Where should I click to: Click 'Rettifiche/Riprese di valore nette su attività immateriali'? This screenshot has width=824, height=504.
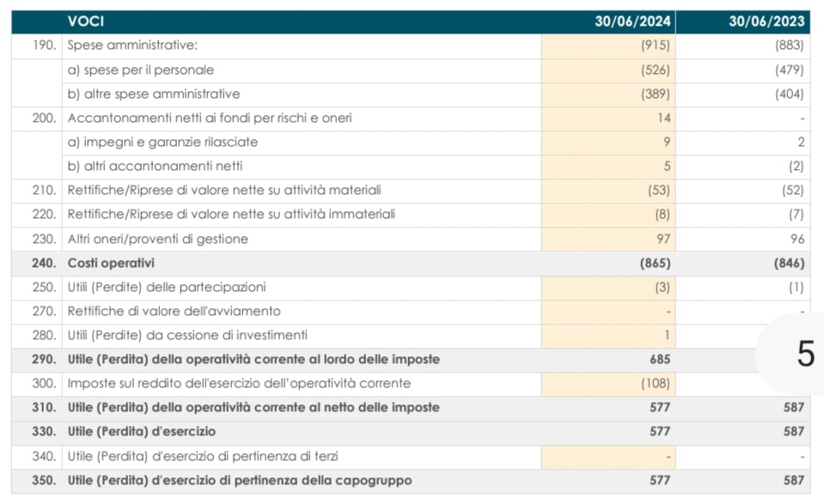click(231, 214)
